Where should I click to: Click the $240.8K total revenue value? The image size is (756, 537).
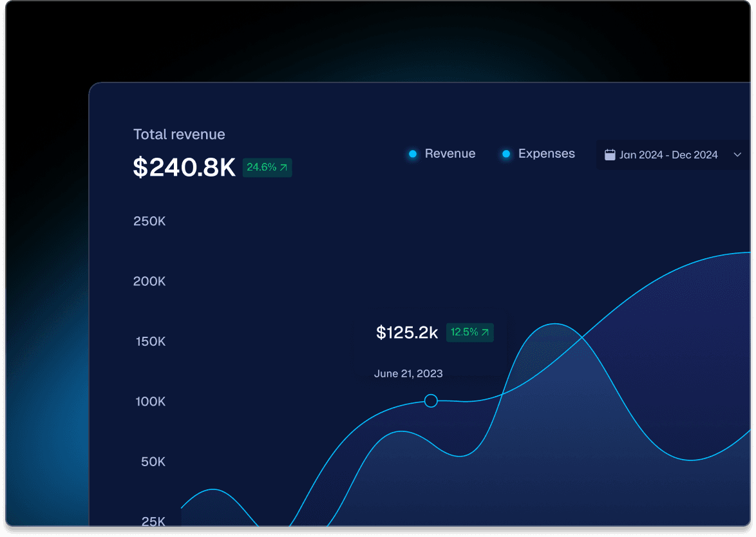184,167
